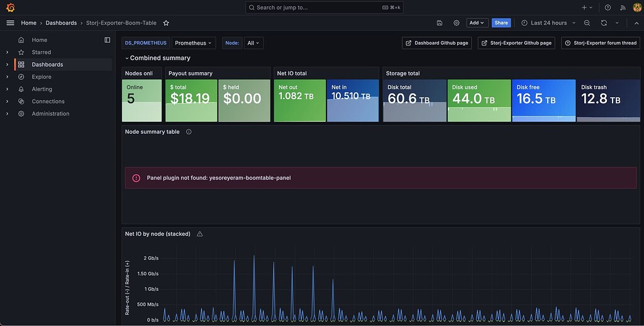Click the $ total payout tile
Image resolution: width=644 pixels, height=326 pixels.
coord(191,101)
